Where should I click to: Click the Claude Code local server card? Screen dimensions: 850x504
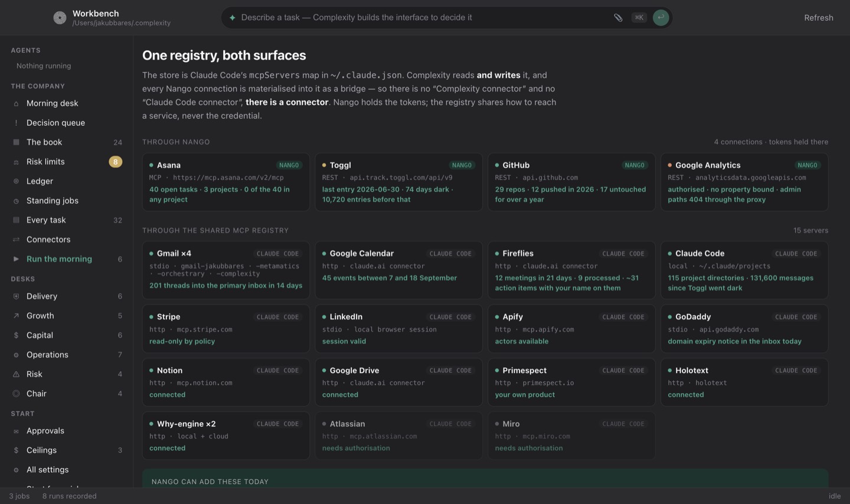point(744,270)
